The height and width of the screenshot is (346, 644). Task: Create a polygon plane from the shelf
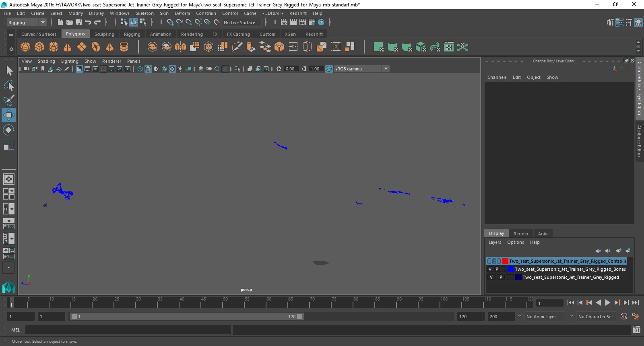[x=82, y=47]
